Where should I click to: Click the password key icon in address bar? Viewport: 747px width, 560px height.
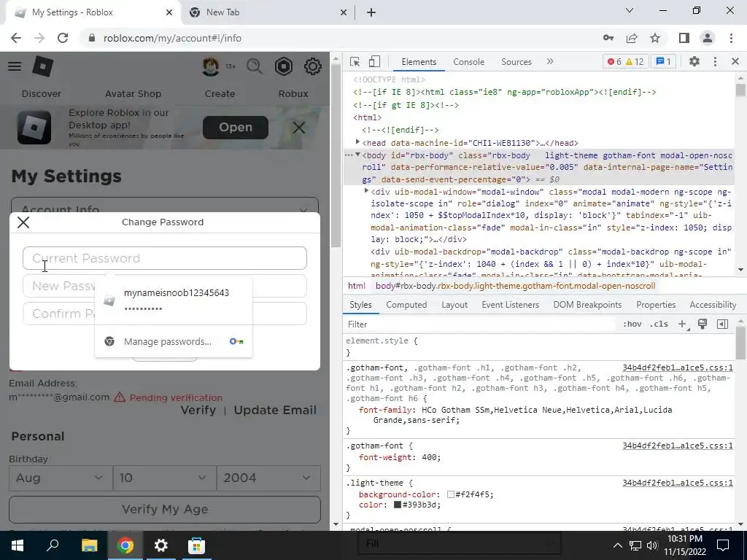coord(608,38)
